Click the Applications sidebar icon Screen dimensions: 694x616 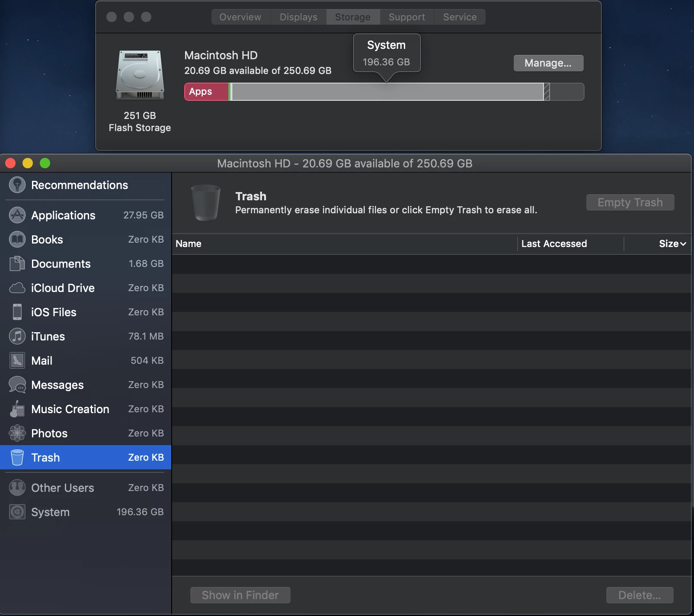click(17, 215)
